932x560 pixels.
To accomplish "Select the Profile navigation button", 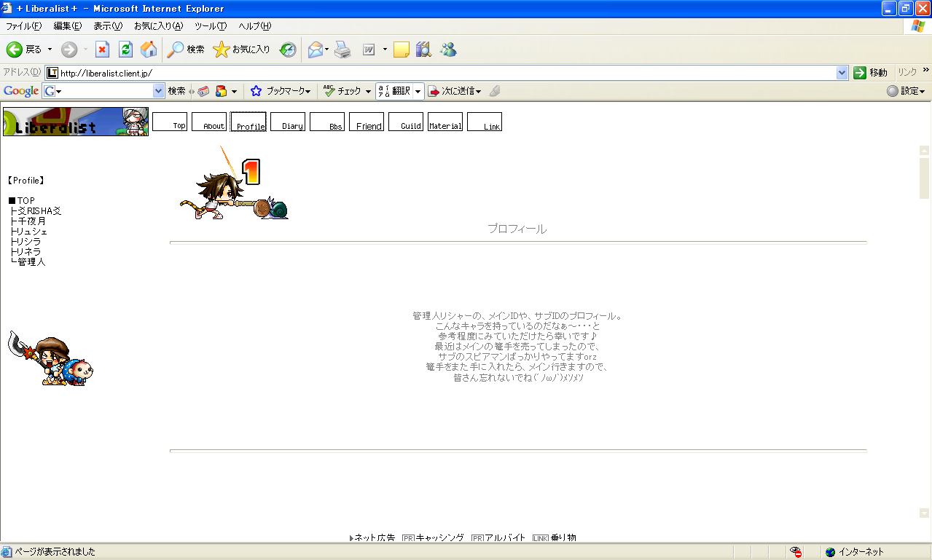I will [x=248, y=122].
